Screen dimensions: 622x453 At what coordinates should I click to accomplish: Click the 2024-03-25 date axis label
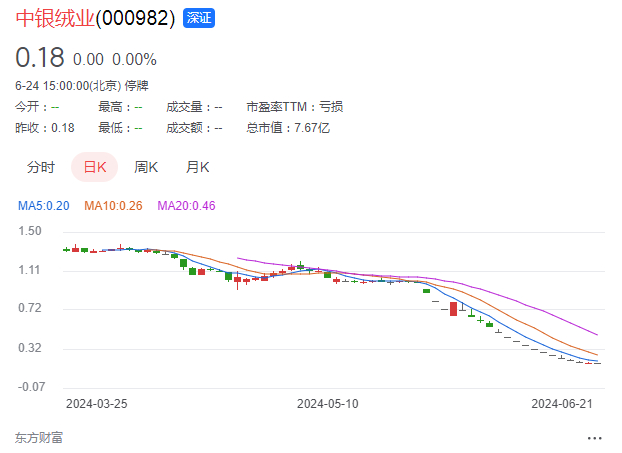tap(96, 404)
